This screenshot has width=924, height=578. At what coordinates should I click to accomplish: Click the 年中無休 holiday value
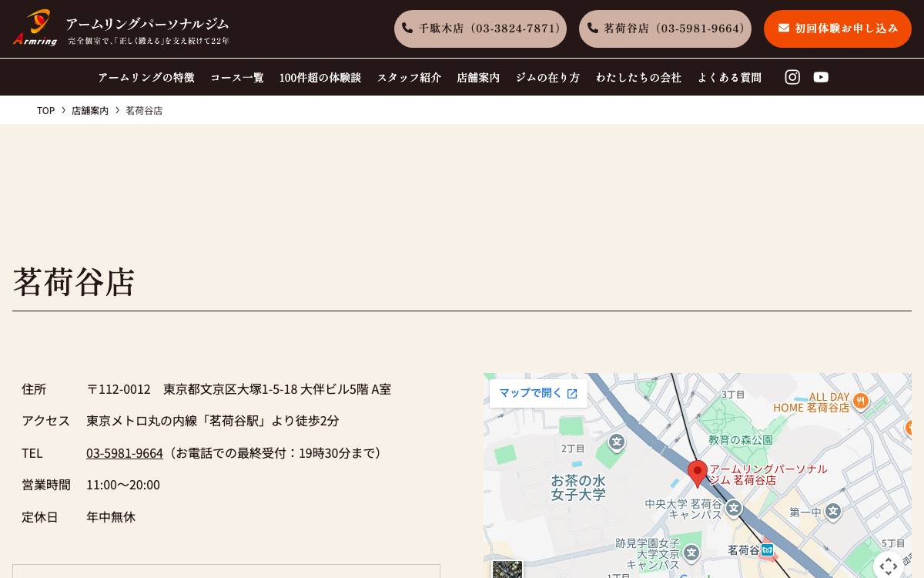[x=111, y=516]
